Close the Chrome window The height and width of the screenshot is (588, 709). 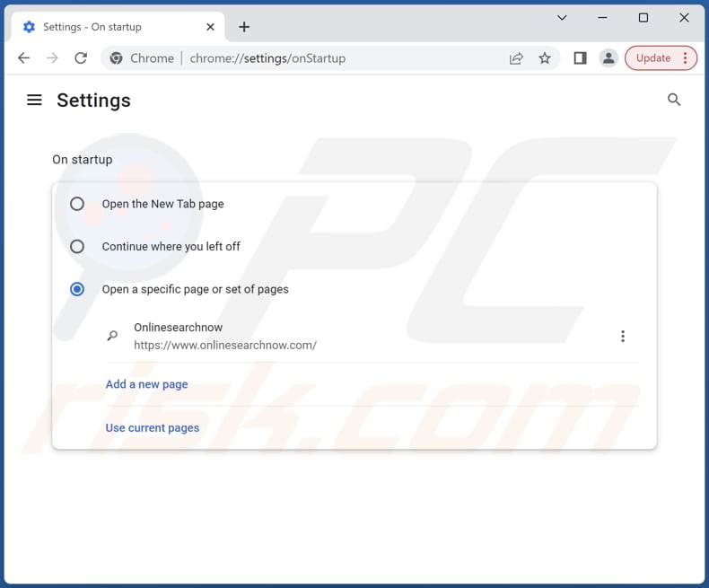click(684, 18)
